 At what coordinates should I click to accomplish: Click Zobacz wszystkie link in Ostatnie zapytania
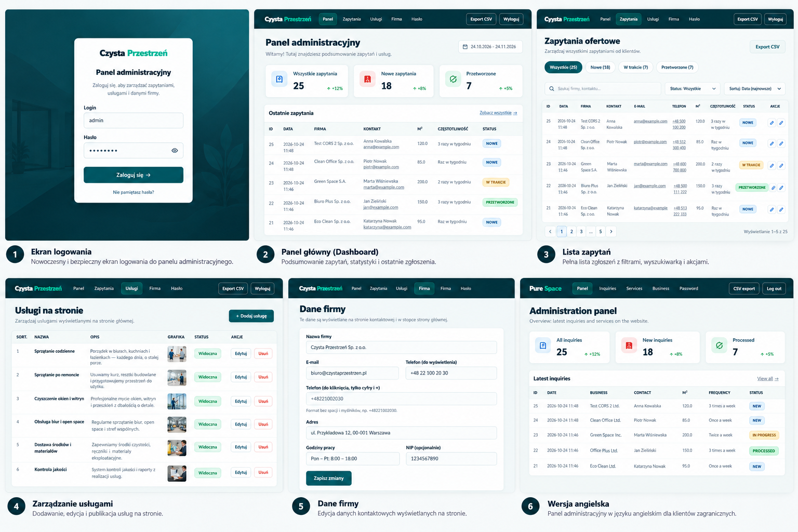pyautogui.click(x=498, y=113)
